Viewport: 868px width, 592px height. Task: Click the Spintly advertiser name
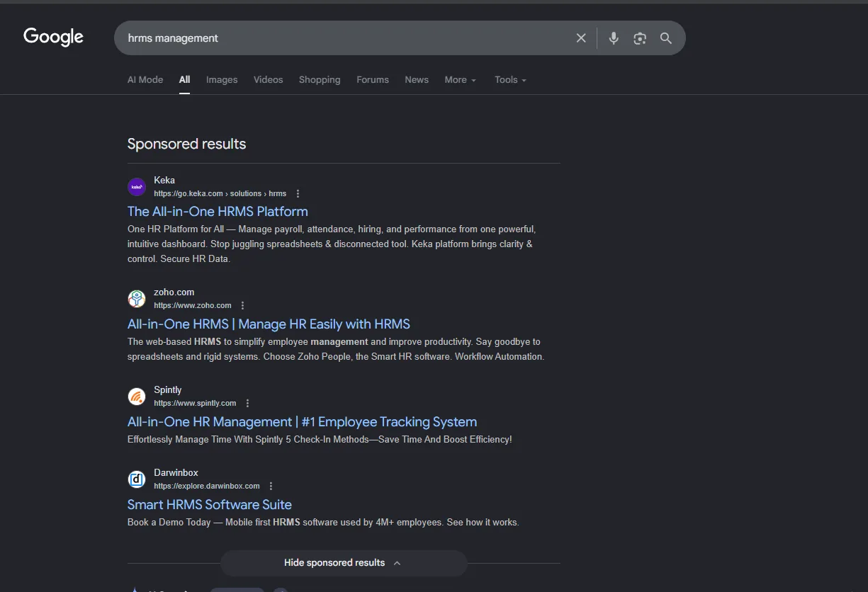pos(168,389)
